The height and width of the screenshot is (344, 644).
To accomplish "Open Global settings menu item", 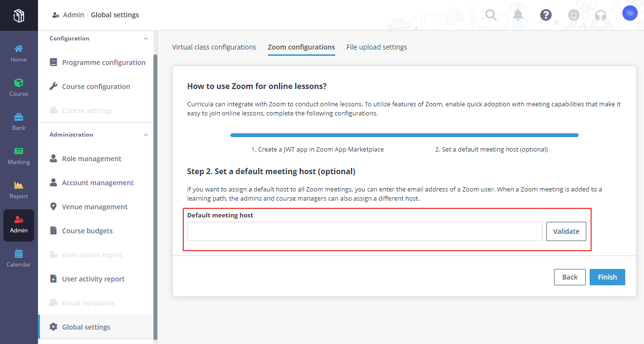I will [96, 327].
